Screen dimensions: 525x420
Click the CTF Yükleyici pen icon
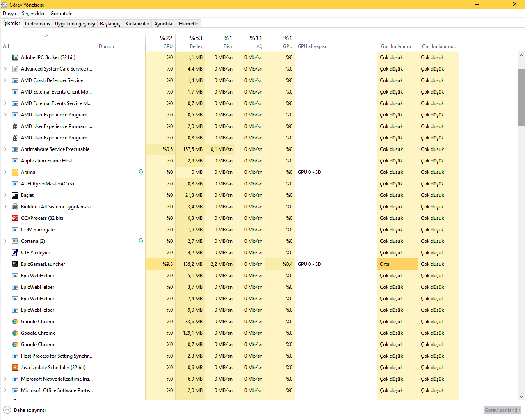(x=15, y=253)
